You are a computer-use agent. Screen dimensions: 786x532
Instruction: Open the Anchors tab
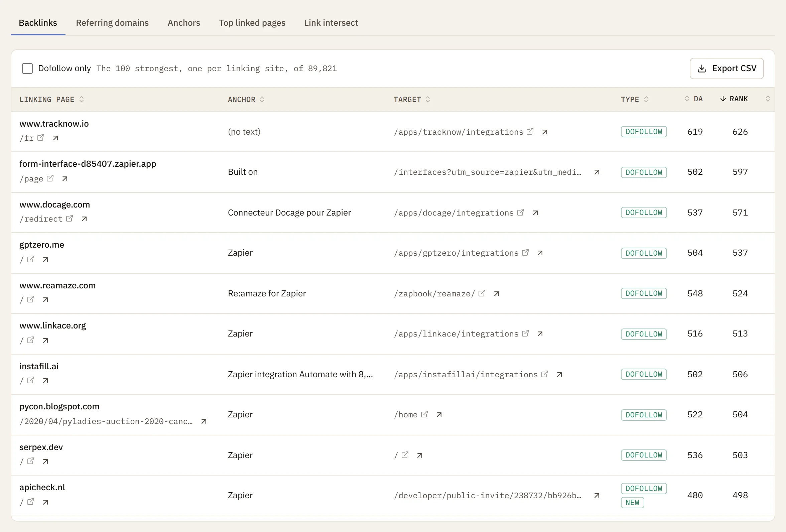click(184, 23)
